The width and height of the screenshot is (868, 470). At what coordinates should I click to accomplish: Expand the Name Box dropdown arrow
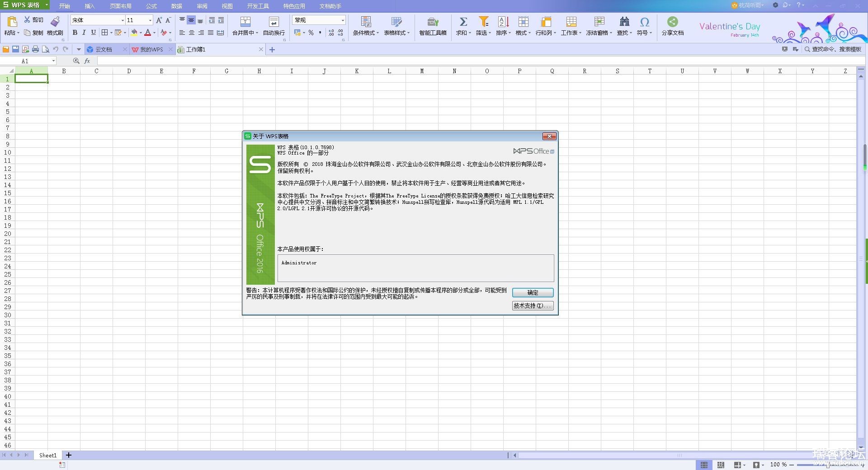click(53, 61)
